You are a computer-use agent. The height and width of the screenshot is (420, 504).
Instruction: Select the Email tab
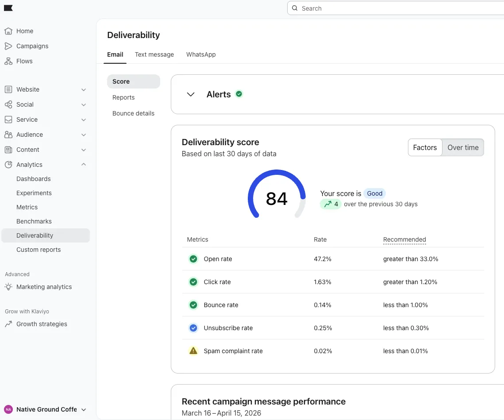click(115, 55)
